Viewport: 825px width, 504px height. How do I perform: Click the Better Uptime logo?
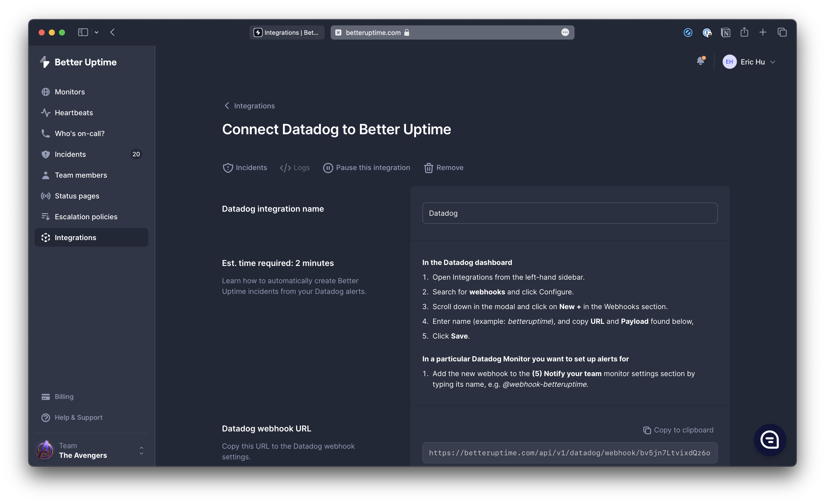click(78, 62)
